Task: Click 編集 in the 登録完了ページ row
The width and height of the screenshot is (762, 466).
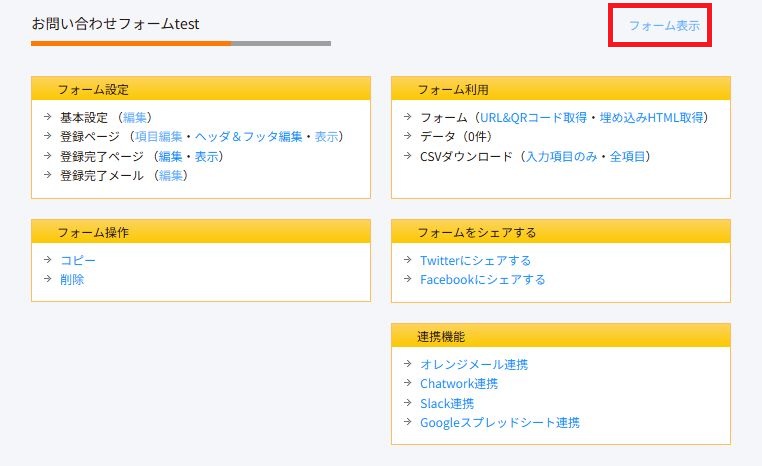Action: pyautogui.click(x=171, y=156)
